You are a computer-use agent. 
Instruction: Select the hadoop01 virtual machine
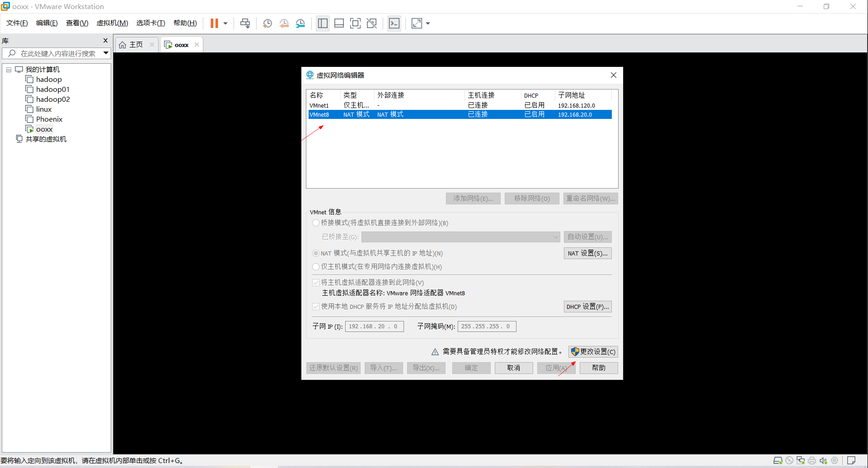tap(52, 89)
